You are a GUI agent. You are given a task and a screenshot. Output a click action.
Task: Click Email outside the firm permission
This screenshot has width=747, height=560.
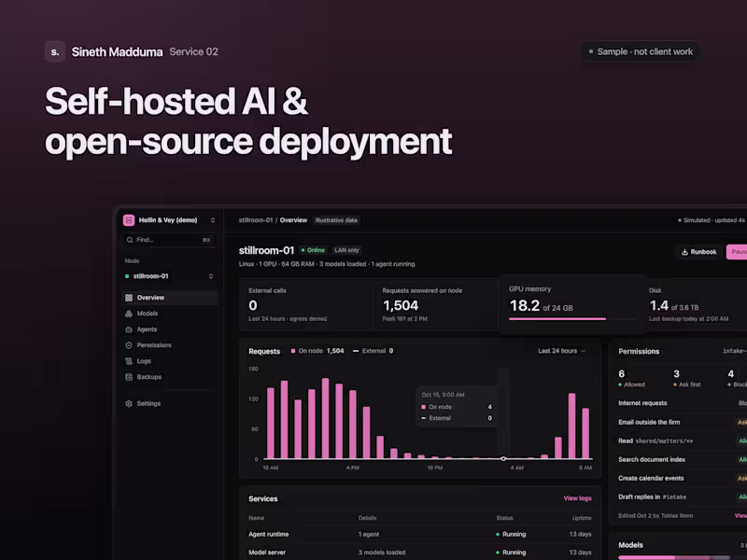pyautogui.click(x=683, y=422)
